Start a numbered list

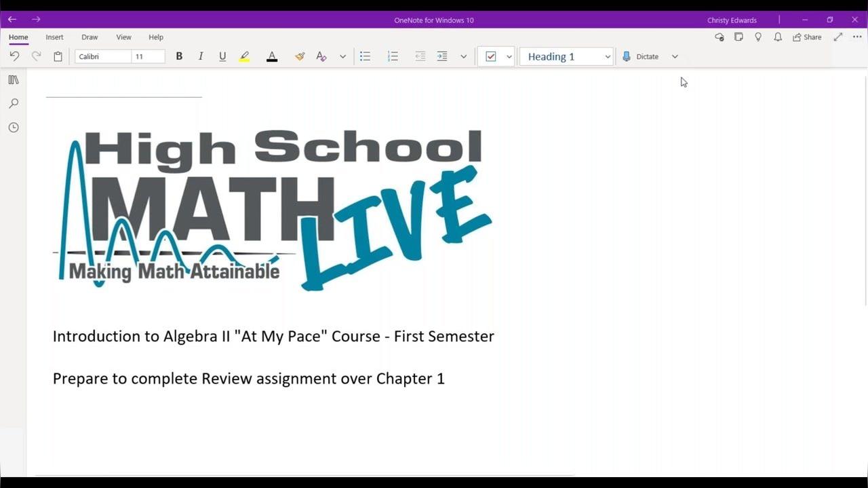point(393,56)
